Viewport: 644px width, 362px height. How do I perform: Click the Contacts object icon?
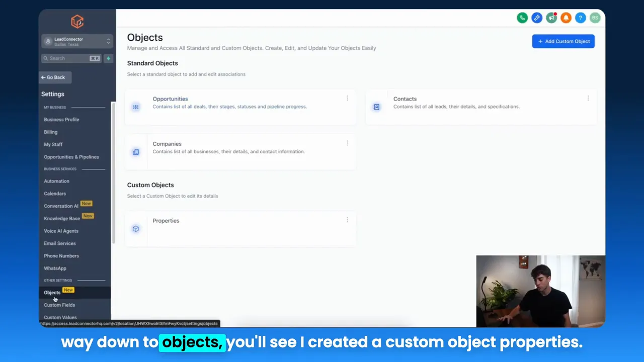(x=376, y=107)
